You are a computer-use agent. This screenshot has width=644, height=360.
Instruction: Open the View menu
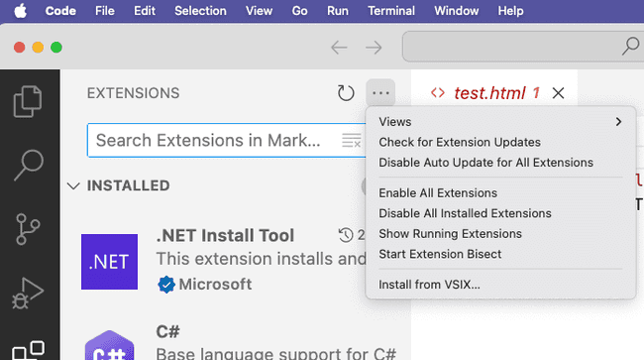(260, 11)
